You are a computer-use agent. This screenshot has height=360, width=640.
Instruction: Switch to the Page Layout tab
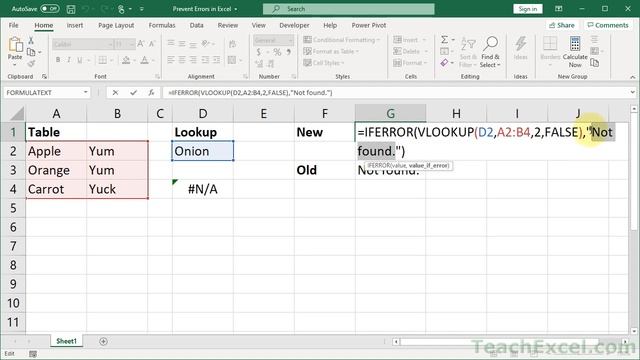(x=116, y=25)
